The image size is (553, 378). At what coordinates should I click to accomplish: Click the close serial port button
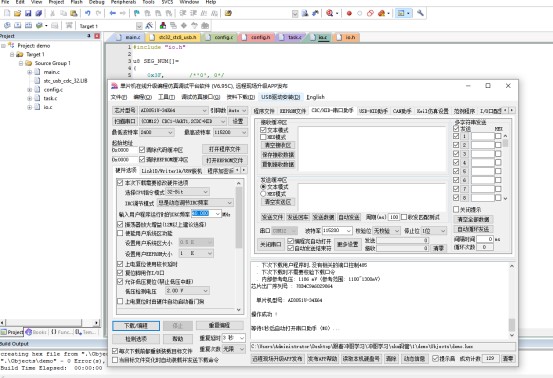tap(271, 244)
